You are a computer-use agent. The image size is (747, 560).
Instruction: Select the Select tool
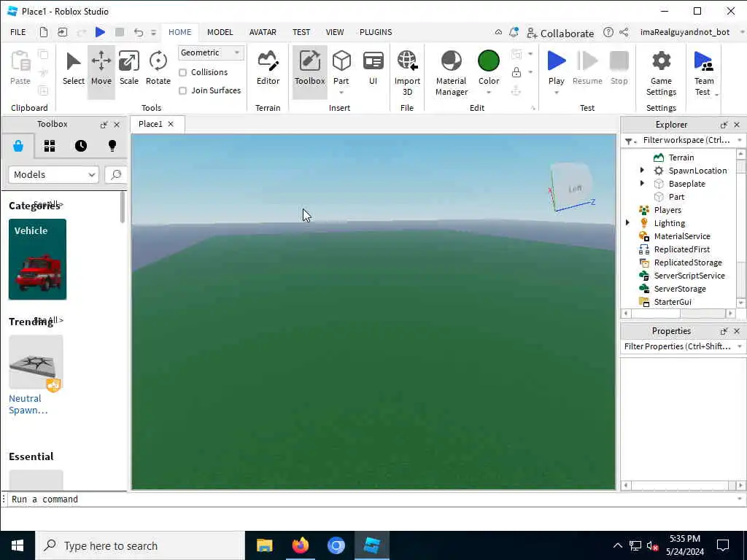click(x=74, y=69)
